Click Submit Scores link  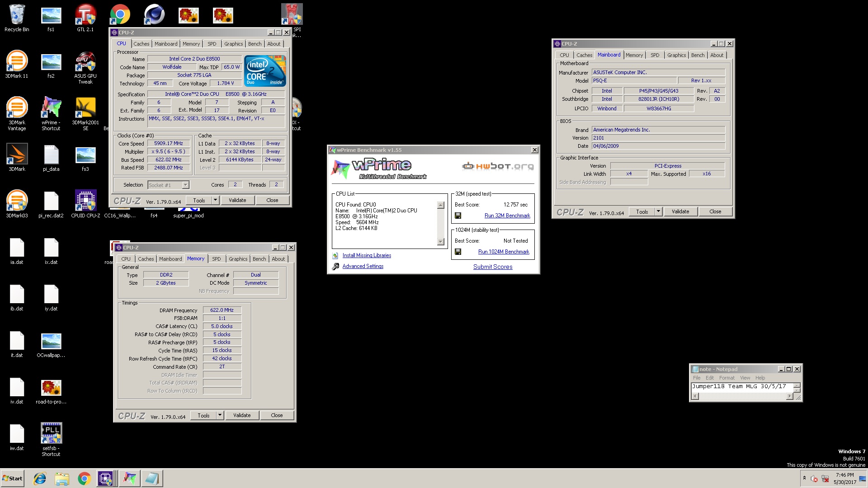(x=493, y=267)
